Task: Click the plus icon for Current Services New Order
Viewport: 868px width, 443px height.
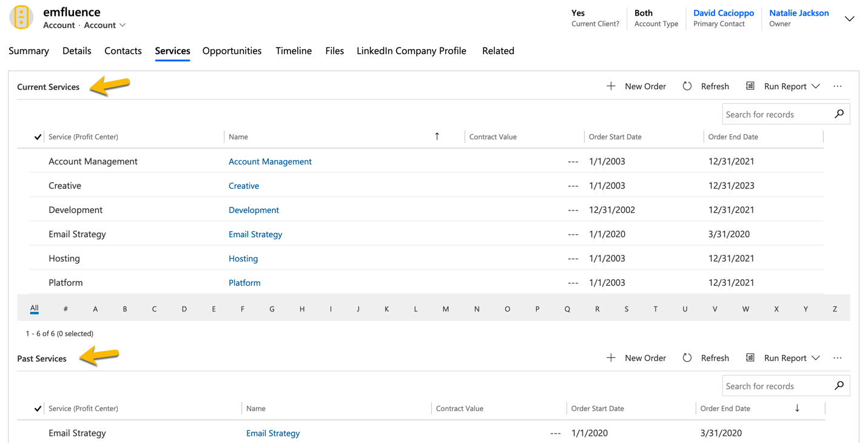Action: [x=611, y=86]
